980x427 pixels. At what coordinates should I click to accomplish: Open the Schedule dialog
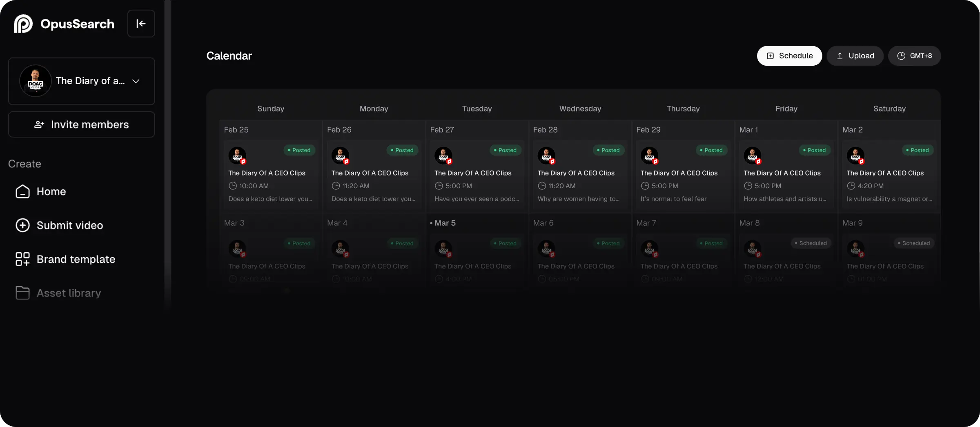coord(789,56)
